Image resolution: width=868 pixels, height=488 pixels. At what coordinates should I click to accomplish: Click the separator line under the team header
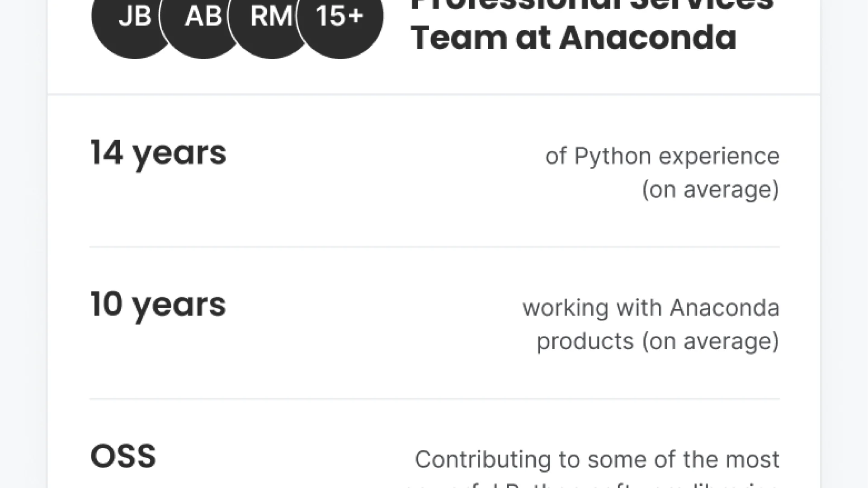tap(434, 94)
